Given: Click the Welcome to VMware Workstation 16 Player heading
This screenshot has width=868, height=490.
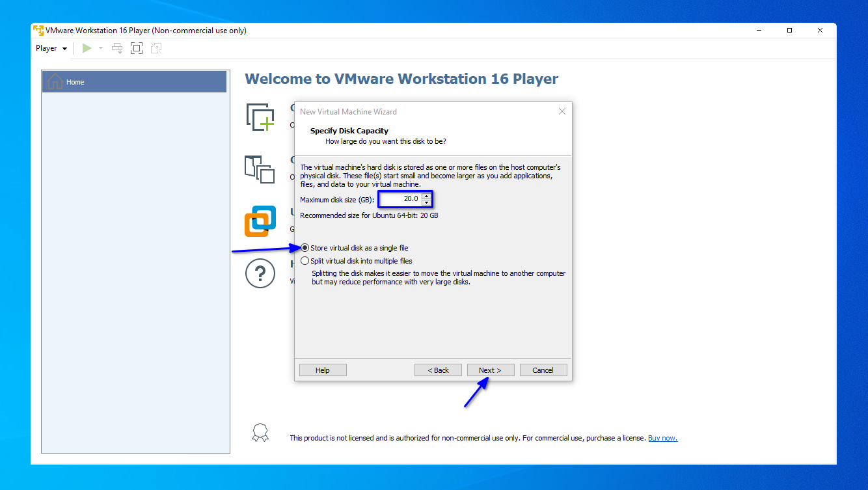Looking at the screenshot, I should pos(401,79).
